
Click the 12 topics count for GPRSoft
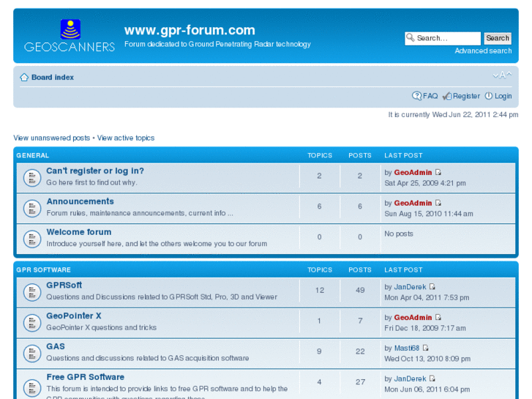pyautogui.click(x=320, y=291)
